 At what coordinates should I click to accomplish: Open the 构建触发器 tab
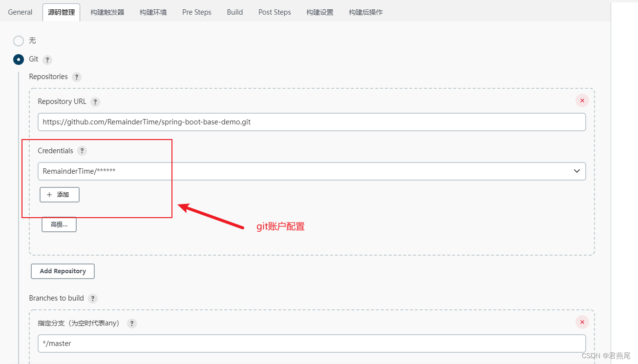tap(107, 12)
